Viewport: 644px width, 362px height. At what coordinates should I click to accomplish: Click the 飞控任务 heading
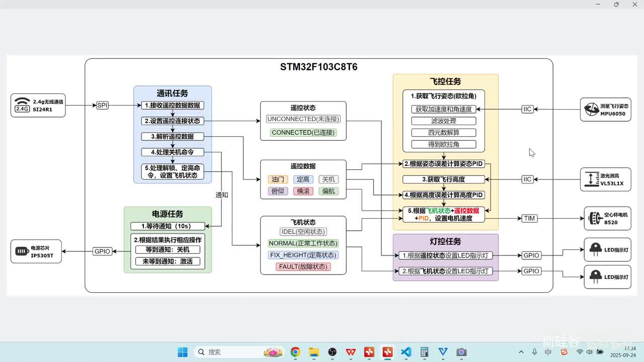point(445,81)
